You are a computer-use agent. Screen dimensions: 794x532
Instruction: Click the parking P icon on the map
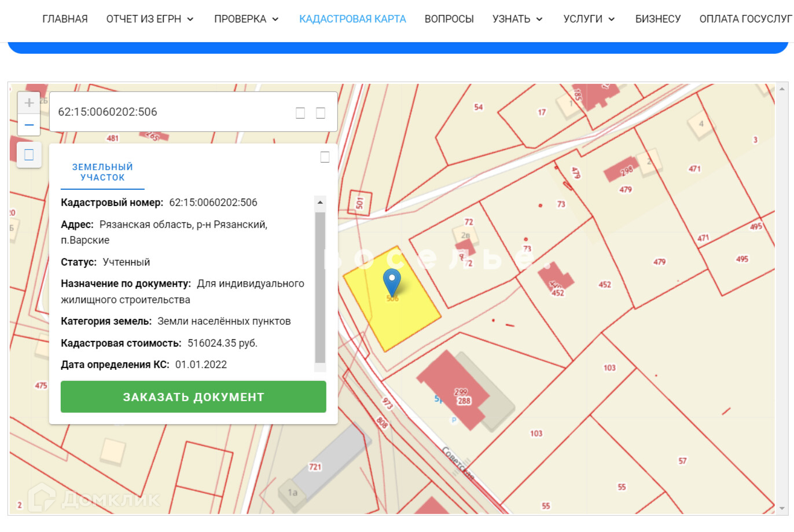pos(454,420)
